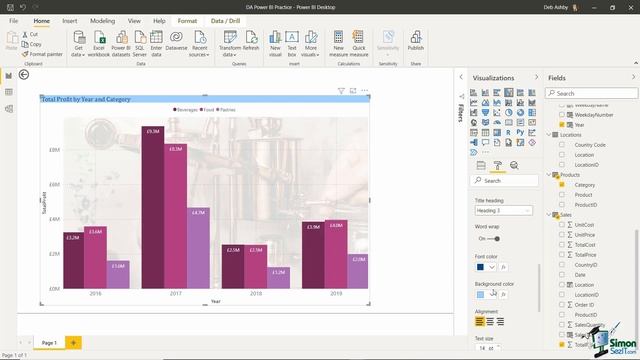Add a New visual
640x360 pixels.
(x=275, y=44)
